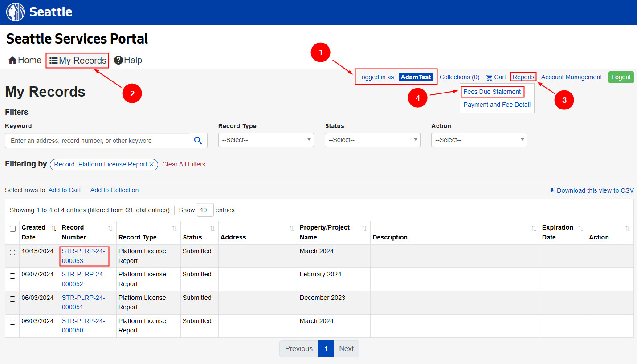Click the Seattle city logo icon
Screen dimensions: 637x364
point(16,12)
